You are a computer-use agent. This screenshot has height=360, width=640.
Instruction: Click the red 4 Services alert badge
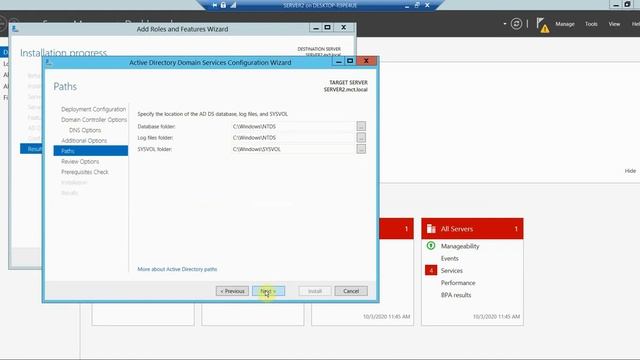point(431,270)
